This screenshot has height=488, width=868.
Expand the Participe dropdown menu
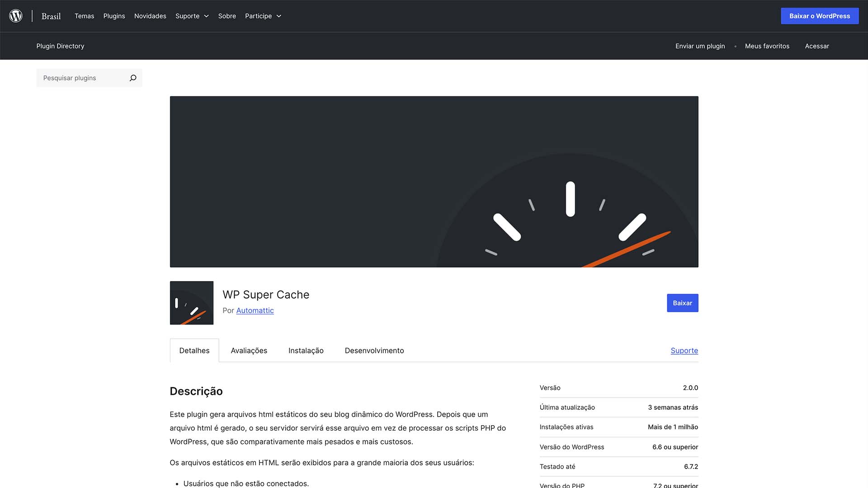tap(263, 16)
